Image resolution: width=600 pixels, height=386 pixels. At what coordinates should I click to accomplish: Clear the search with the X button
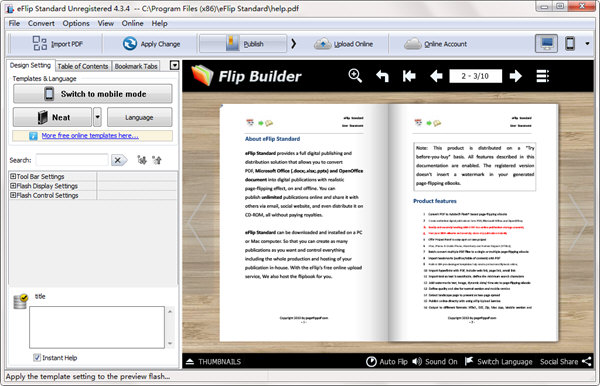(118, 160)
